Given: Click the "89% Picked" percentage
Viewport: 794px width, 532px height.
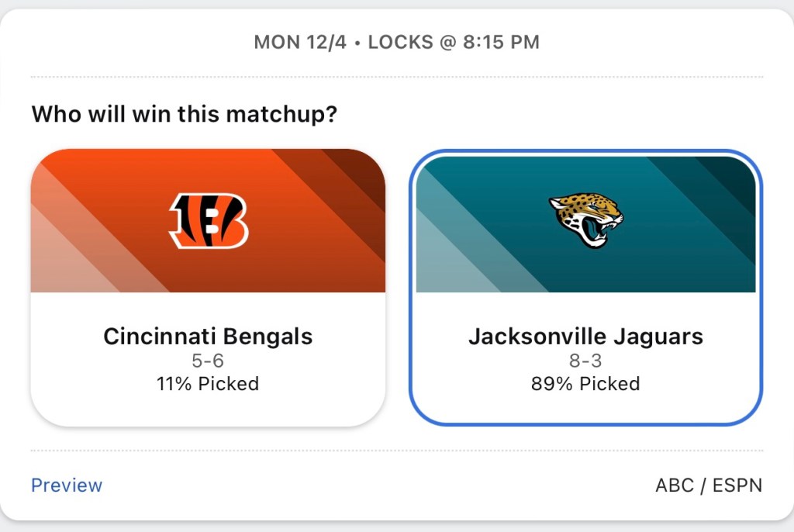Looking at the screenshot, I should pos(585,383).
